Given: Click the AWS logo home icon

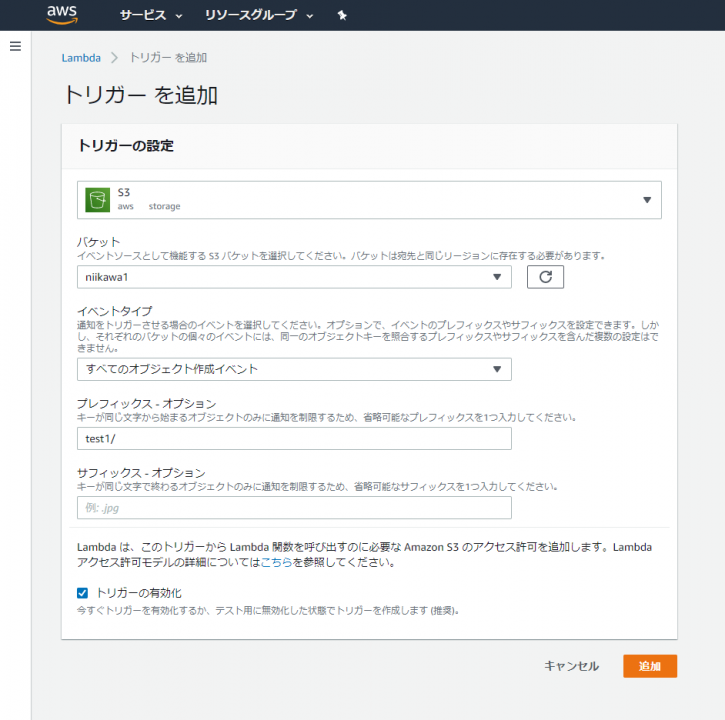Looking at the screenshot, I should (62, 15).
